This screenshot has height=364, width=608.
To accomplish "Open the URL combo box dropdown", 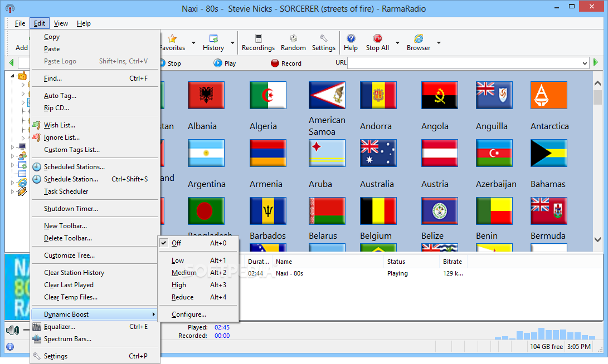I will pyautogui.click(x=585, y=63).
